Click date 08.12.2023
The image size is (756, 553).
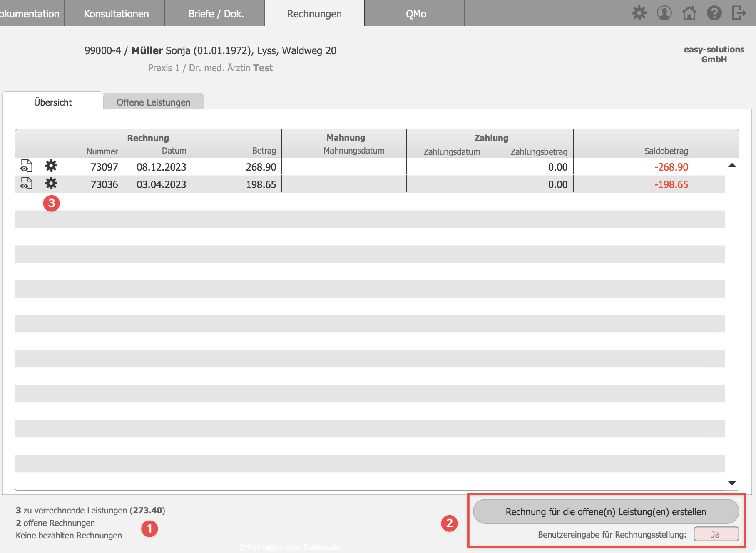click(161, 167)
